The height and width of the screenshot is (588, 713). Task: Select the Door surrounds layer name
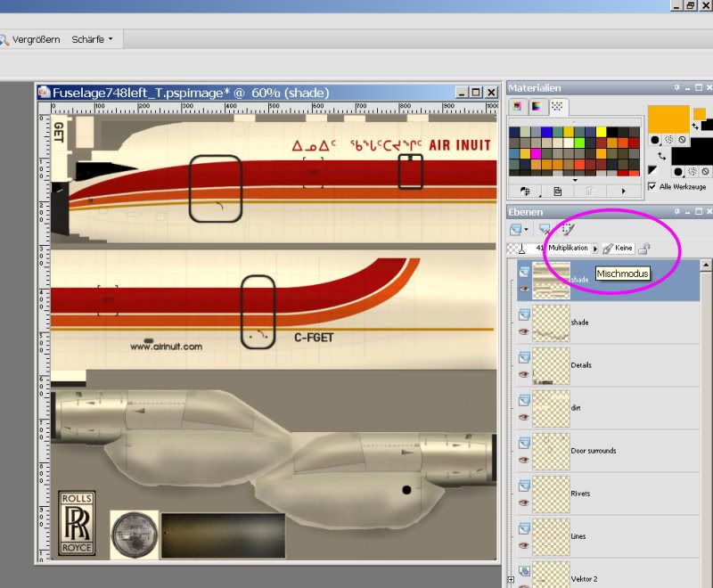pos(594,450)
